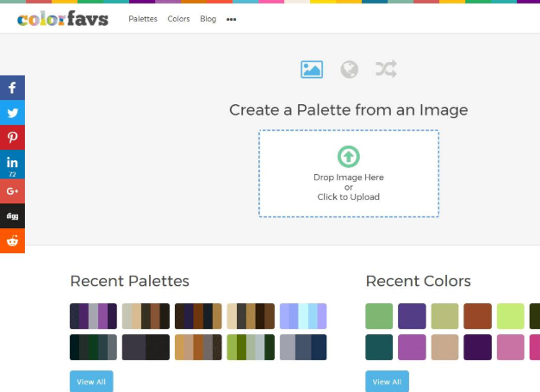The image size is (540, 392).
Task: Share on Digg sidebar button
Action: (x=12, y=215)
